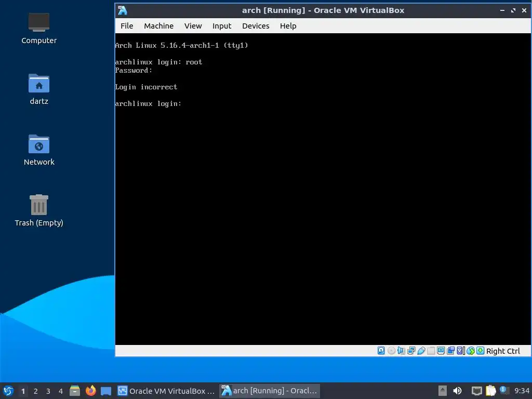This screenshot has height=399, width=532.
Task: Click the optical disk indicator in VirtualBox status bar
Action: pos(391,351)
